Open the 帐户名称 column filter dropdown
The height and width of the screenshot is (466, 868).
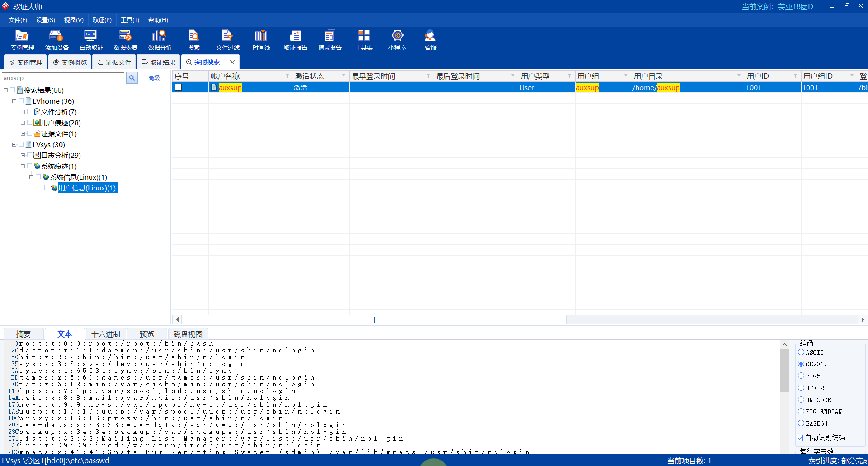(287, 76)
